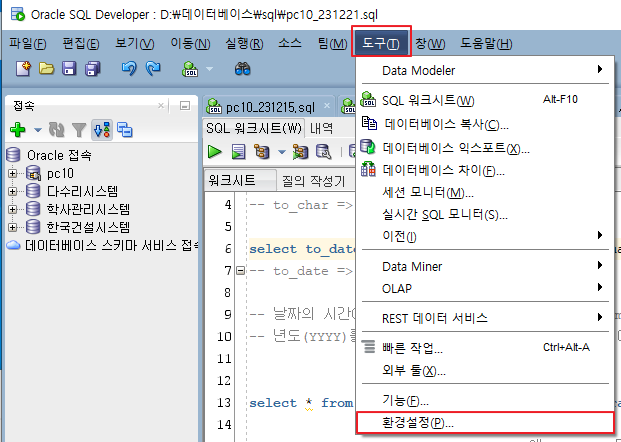Open SQL worksheet toolbar icon

coord(190,69)
